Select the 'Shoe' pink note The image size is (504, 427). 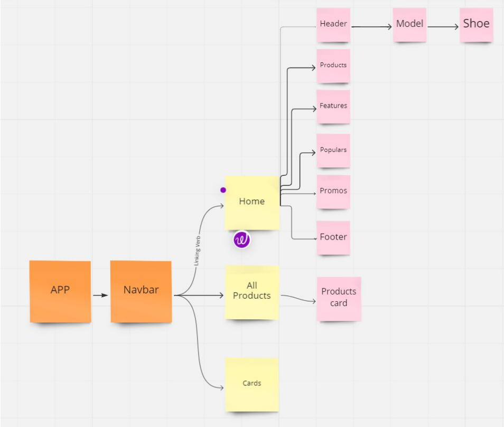475,24
